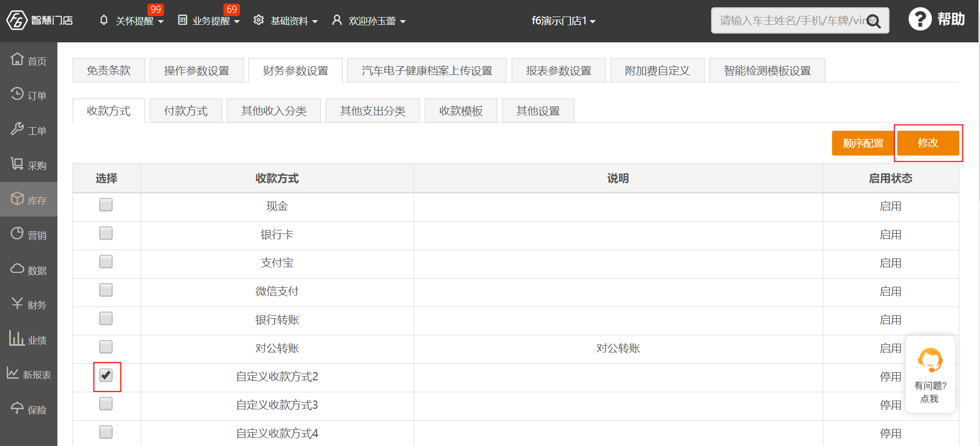Viewport: 980px width, 446px height.
Task: Open 订单 in the sidebar
Action: point(28,95)
